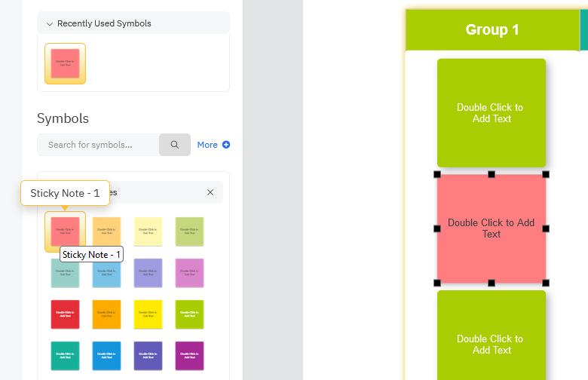Pick the pastel pink Sticky Note 1 symbol
Viewport: 588px width, 380px height.
click(x=65, y=231)
